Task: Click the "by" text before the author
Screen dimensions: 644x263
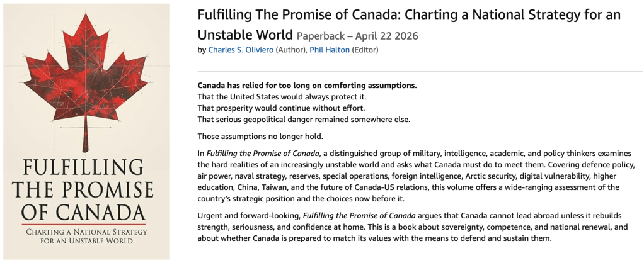Action: click(202, 50)
